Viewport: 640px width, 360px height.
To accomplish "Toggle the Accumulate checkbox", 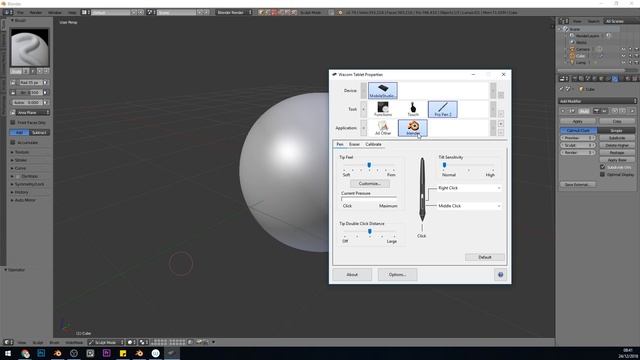I will tap(13, 142).
